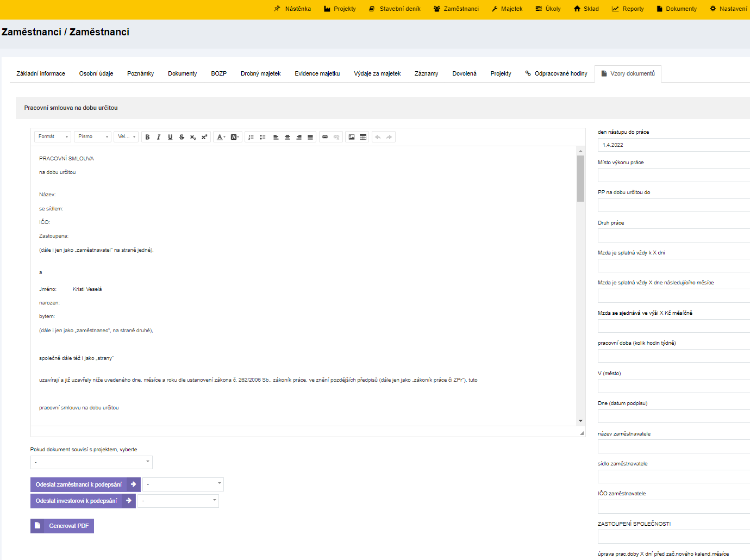Click the Generovat PDF button

click(62, 526)
